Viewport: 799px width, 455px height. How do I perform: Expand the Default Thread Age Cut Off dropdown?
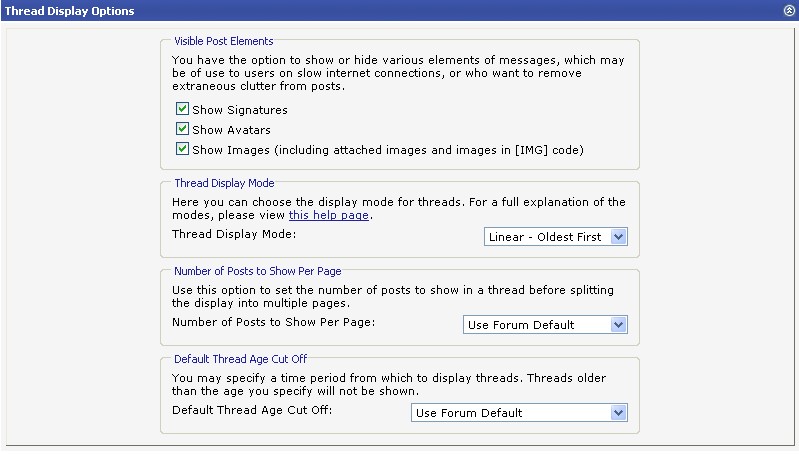click(x=519, y=413)
